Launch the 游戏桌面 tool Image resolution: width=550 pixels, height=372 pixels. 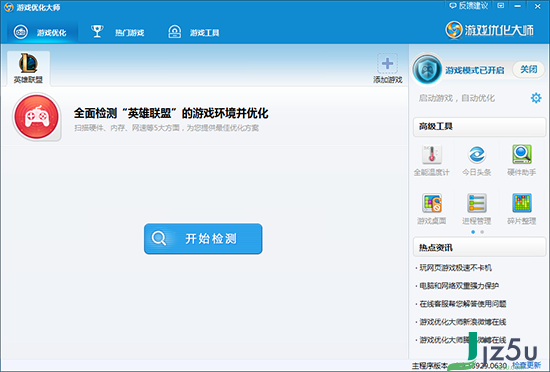[x=432, y=209]
